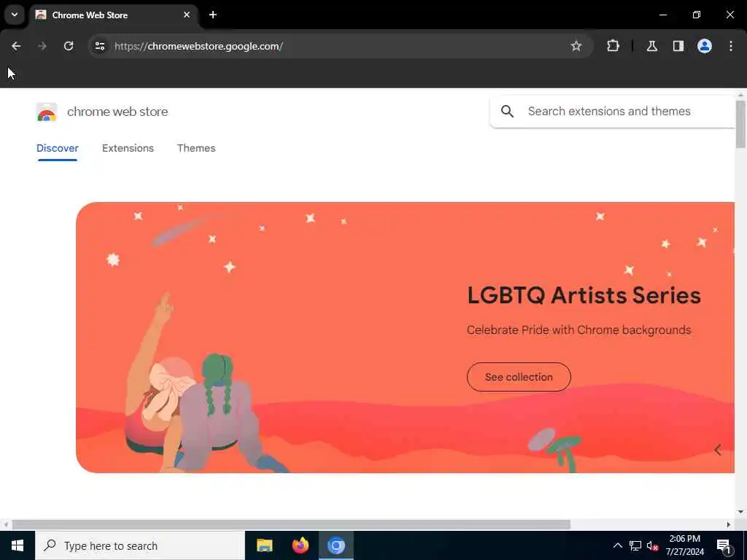Click the horizontal scrollbar right arrow

click(729, 525)
